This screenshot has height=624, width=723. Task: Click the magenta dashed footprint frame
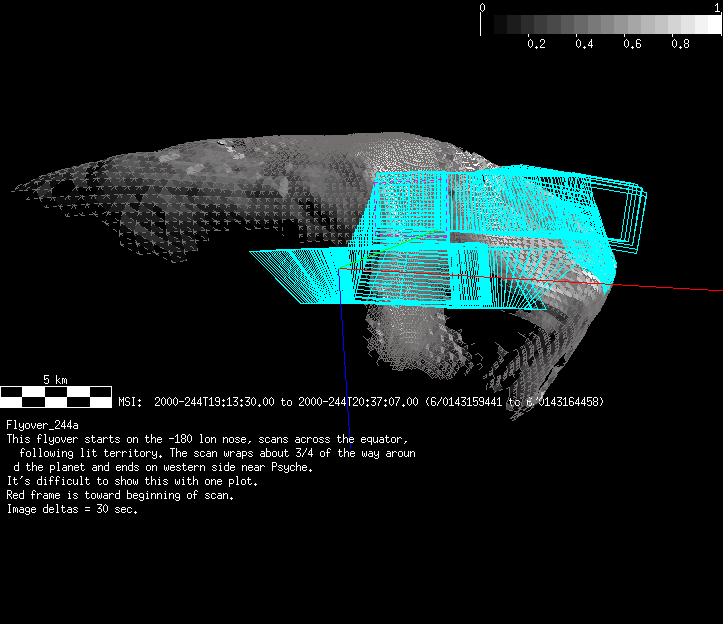pyautogui.click(x=410, y=207)
